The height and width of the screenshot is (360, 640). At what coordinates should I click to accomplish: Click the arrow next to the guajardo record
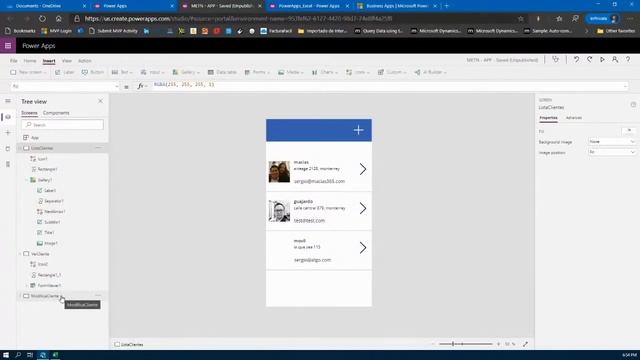coord(363,208)
